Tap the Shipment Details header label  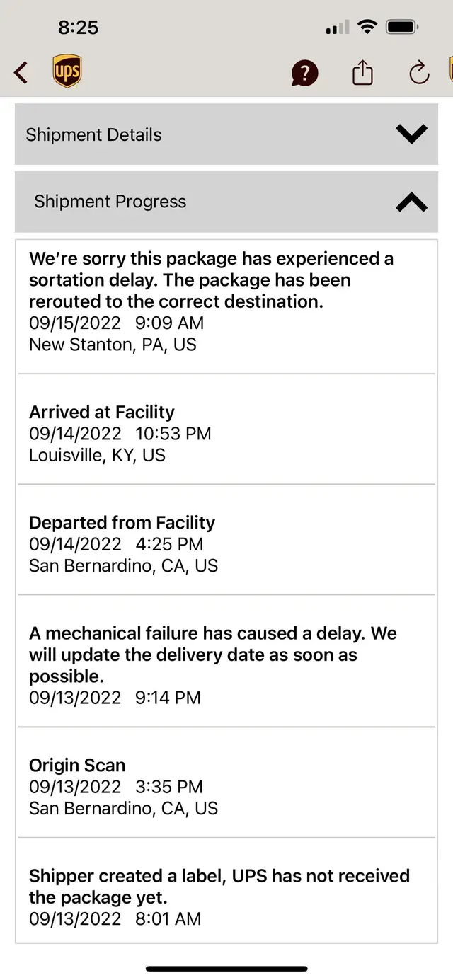pyautogui.click(x=93, y=135)
